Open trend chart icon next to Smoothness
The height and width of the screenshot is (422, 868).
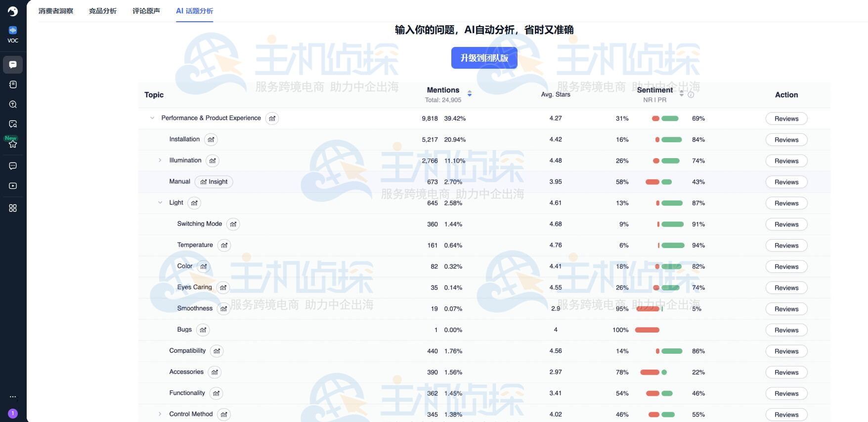pos(224,309)
